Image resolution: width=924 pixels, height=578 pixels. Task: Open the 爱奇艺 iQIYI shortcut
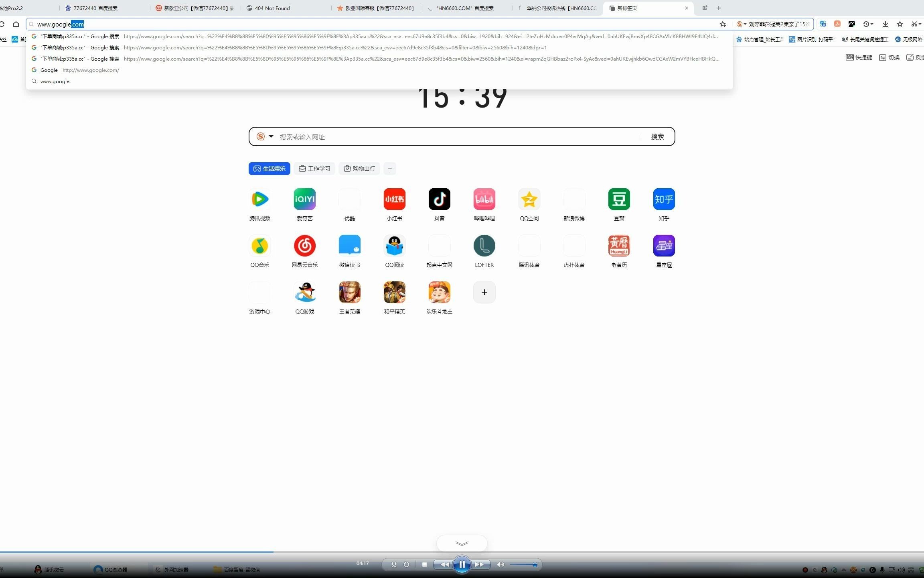point(305,199)
